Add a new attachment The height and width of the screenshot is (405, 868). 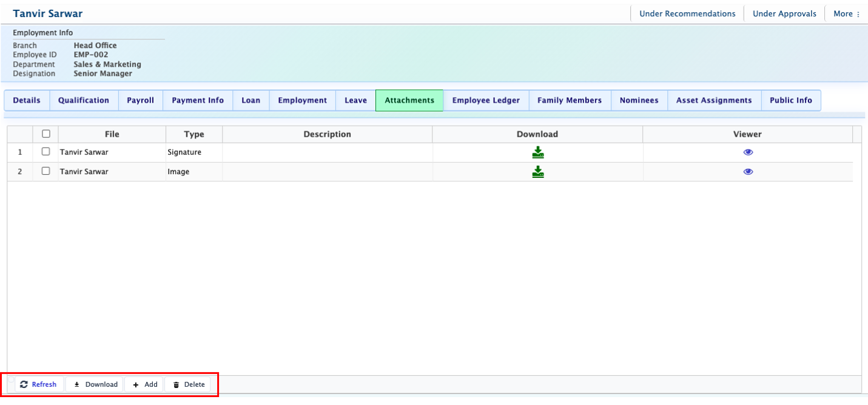click(144, 384)
